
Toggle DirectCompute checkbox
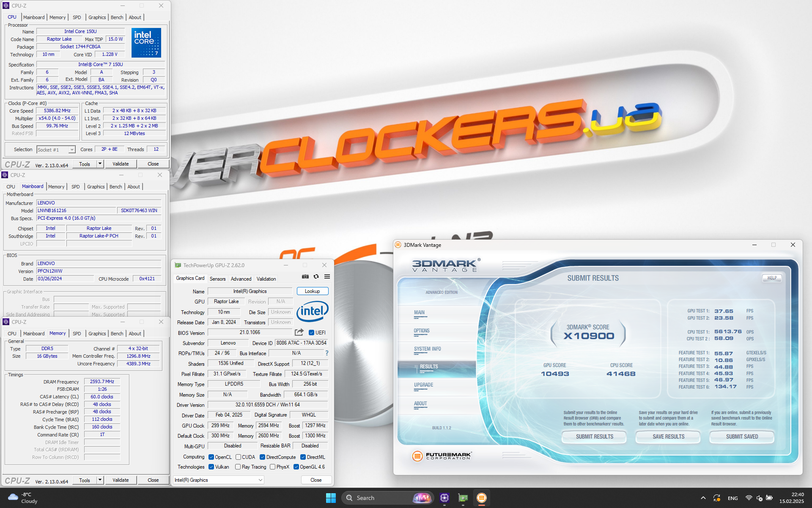coord(262,457)
